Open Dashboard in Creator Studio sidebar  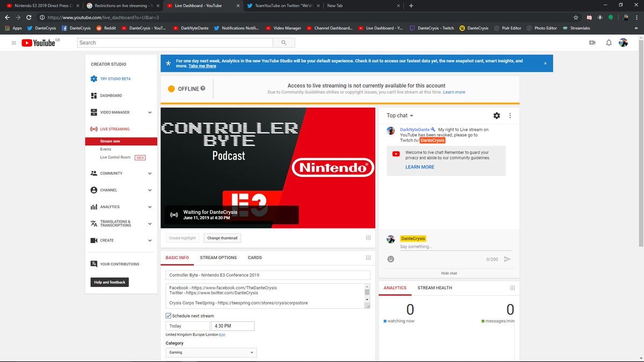coord(111,95)
